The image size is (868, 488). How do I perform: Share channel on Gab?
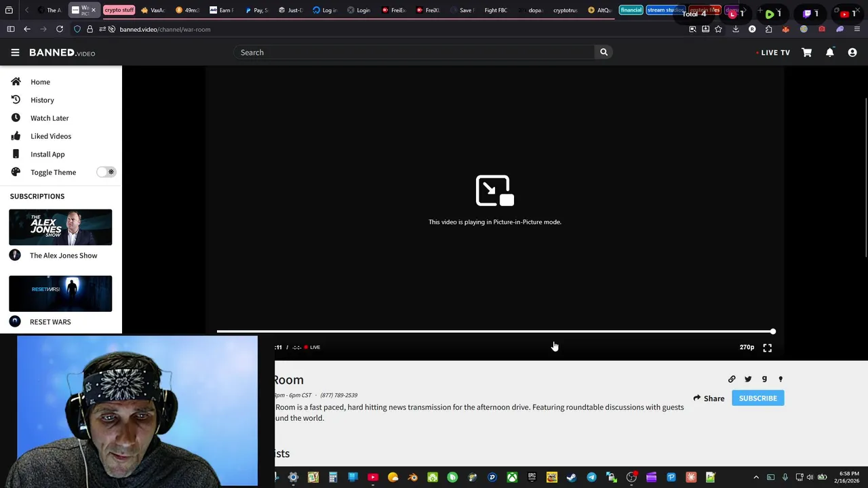(x=764, y=380)
